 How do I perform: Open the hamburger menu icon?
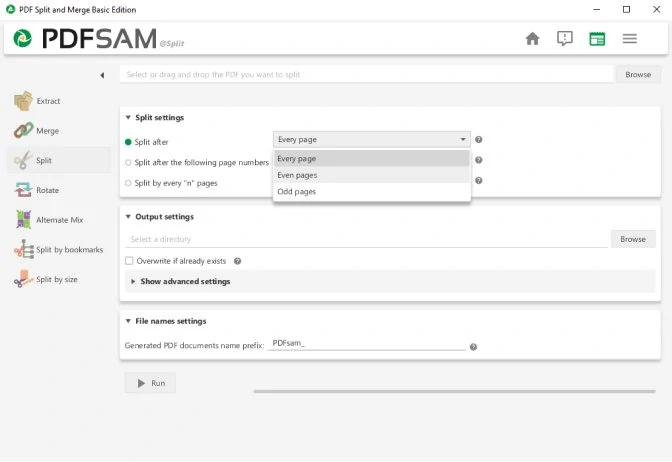pyautogui.click(x=630, y=39)
